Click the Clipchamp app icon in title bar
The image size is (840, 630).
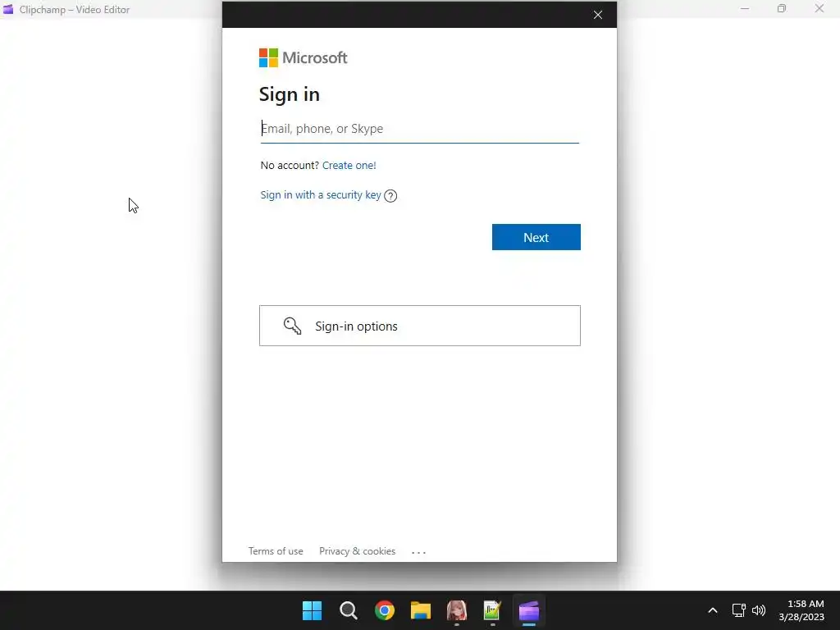click(8, 9)
